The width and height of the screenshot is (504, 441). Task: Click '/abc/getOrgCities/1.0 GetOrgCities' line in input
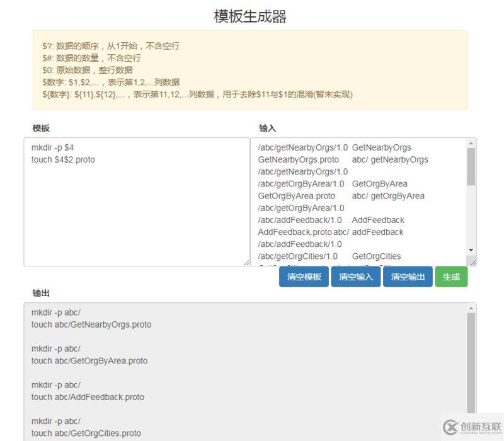[328, 256]
